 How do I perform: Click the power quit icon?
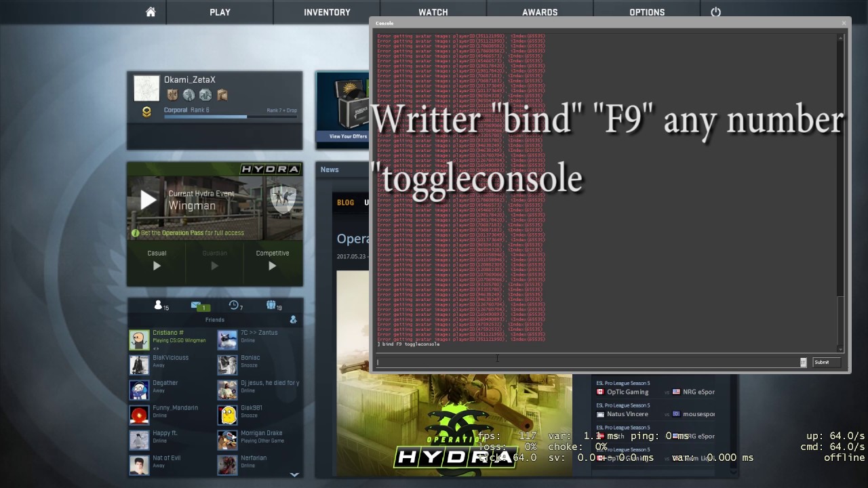click(x=715, y=12)
